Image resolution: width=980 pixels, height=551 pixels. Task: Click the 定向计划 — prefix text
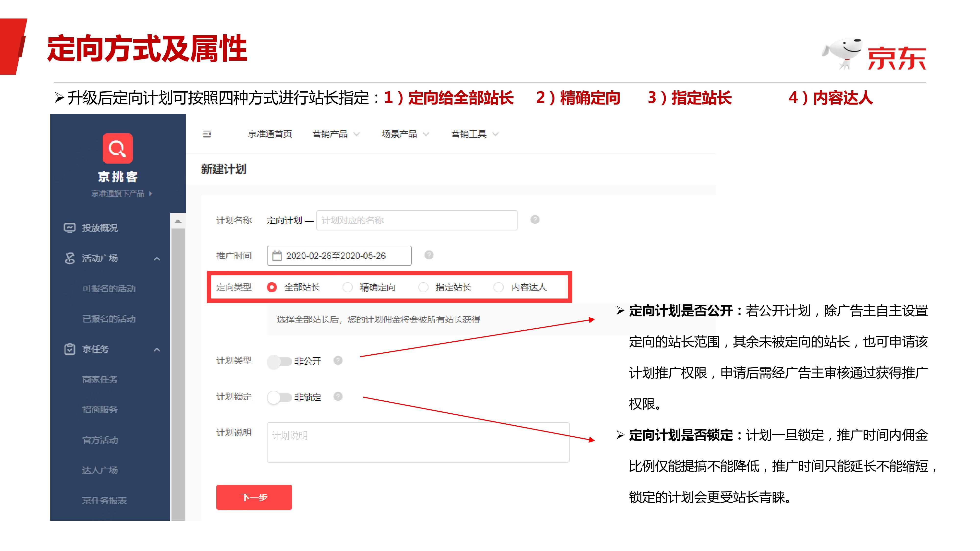tap(290, 220)
